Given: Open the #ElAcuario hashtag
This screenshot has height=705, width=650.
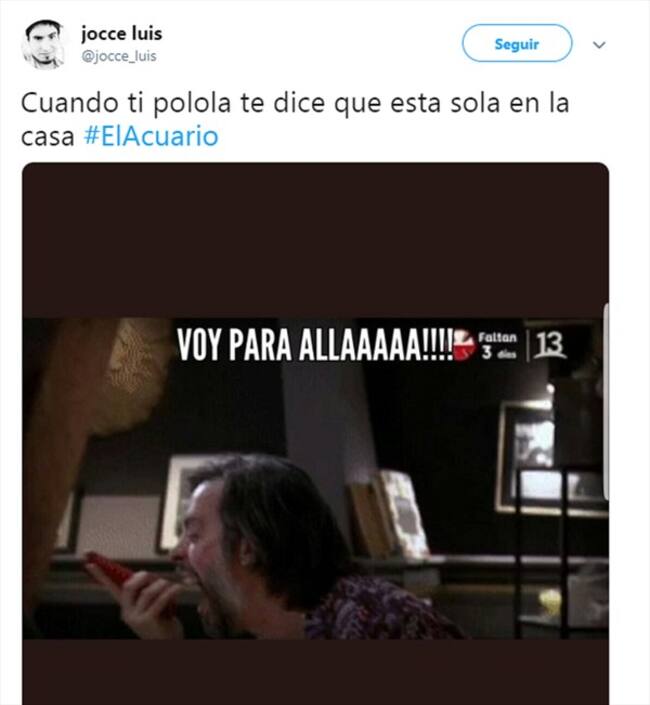Looking at the screenshot, I should [151, 136].
